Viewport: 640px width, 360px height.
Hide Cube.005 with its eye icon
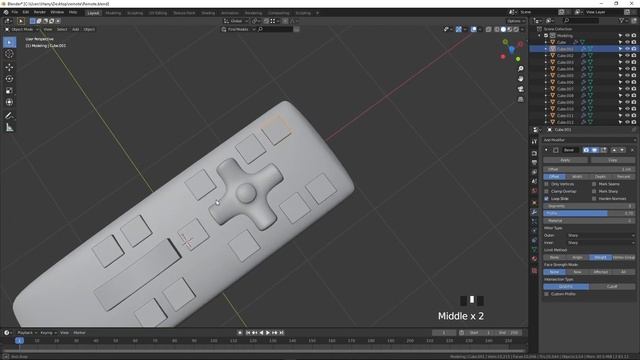pos(627,76)
